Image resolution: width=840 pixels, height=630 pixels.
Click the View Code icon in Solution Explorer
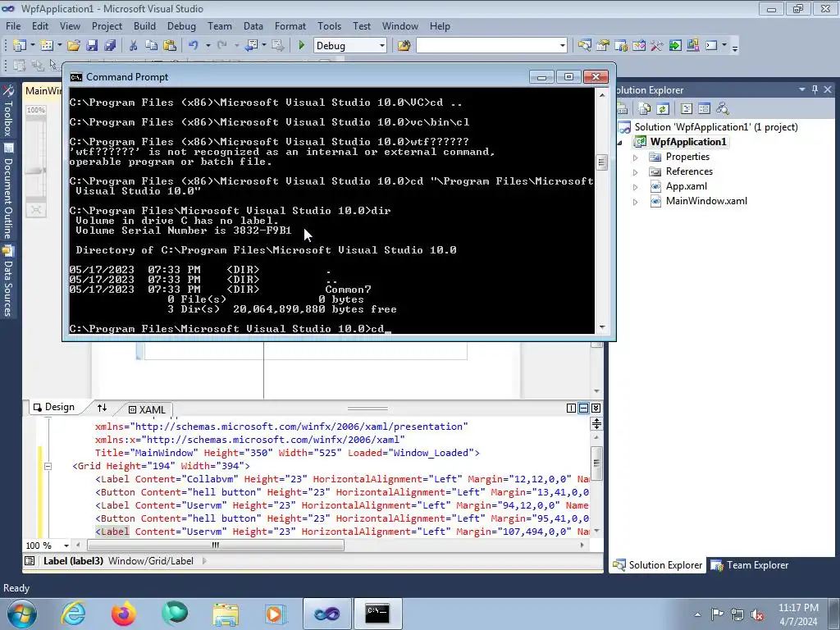[x=687, y=109]
